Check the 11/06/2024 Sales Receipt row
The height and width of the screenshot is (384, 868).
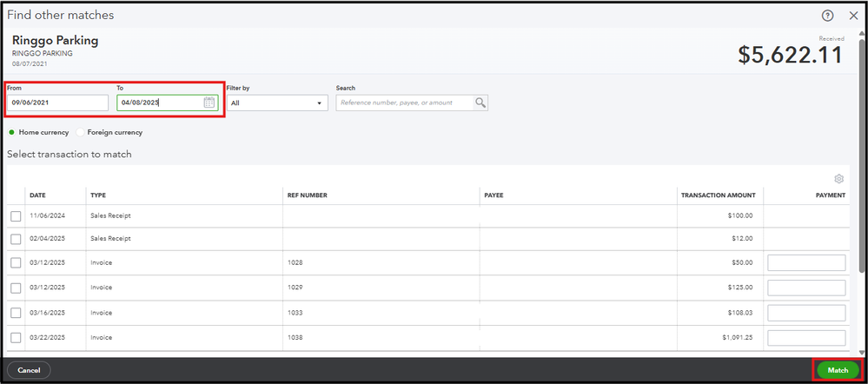coord(16,215)
